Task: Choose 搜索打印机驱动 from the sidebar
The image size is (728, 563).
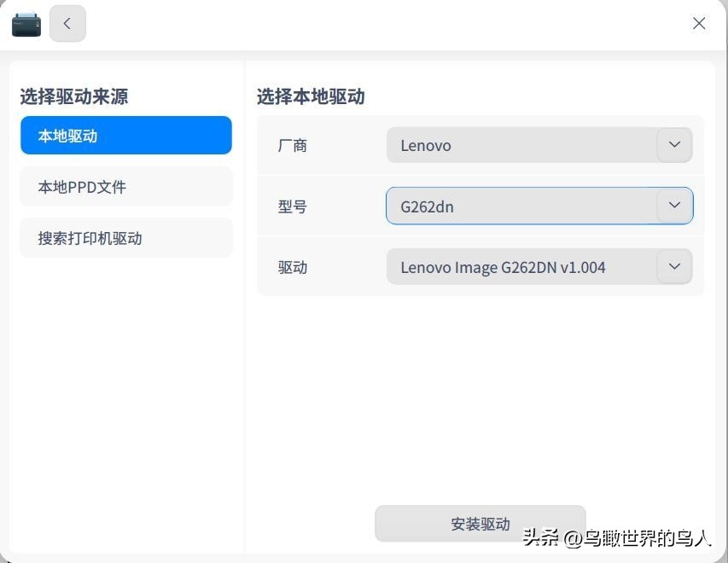Action: [x=125, y=238]
